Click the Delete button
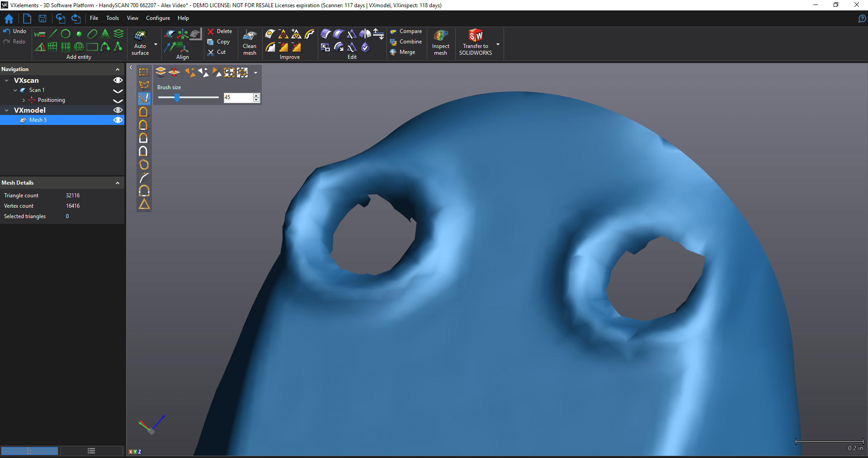868x458 pixels. tap(220, 31)
